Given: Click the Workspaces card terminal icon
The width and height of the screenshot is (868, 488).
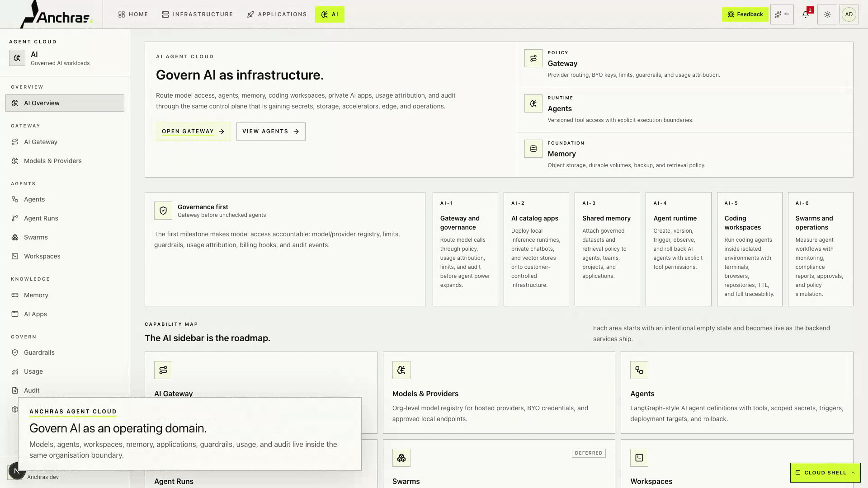Looking at the screenshot, I should 639,458.
